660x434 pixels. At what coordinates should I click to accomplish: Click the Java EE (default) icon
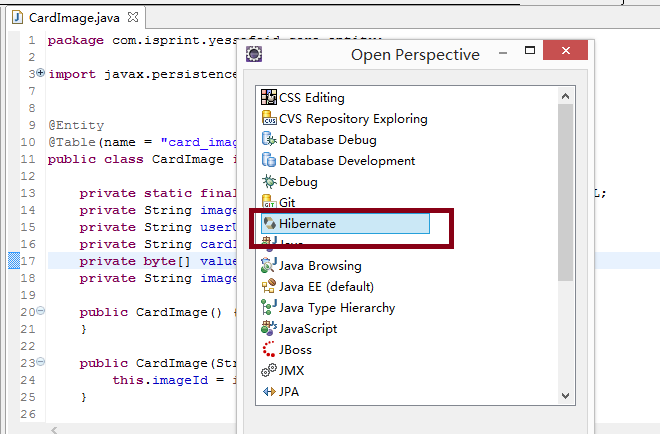tap(269, 287)
